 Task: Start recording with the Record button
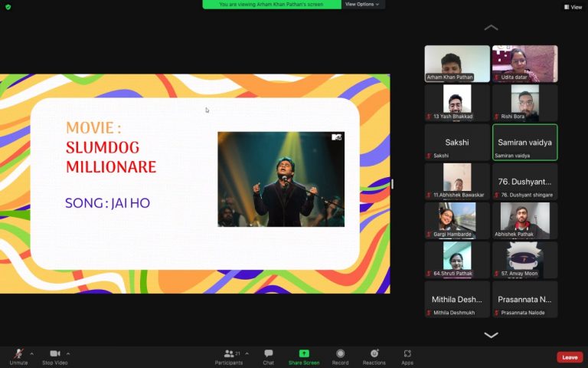click(340, 357)
